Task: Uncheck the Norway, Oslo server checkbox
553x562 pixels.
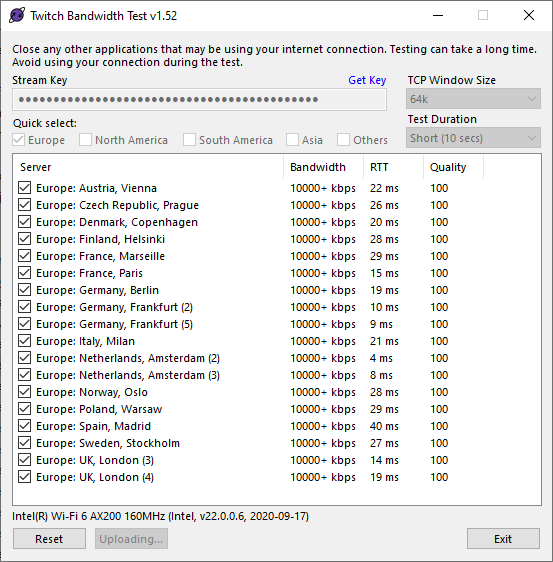Action: tap(24, 392)
